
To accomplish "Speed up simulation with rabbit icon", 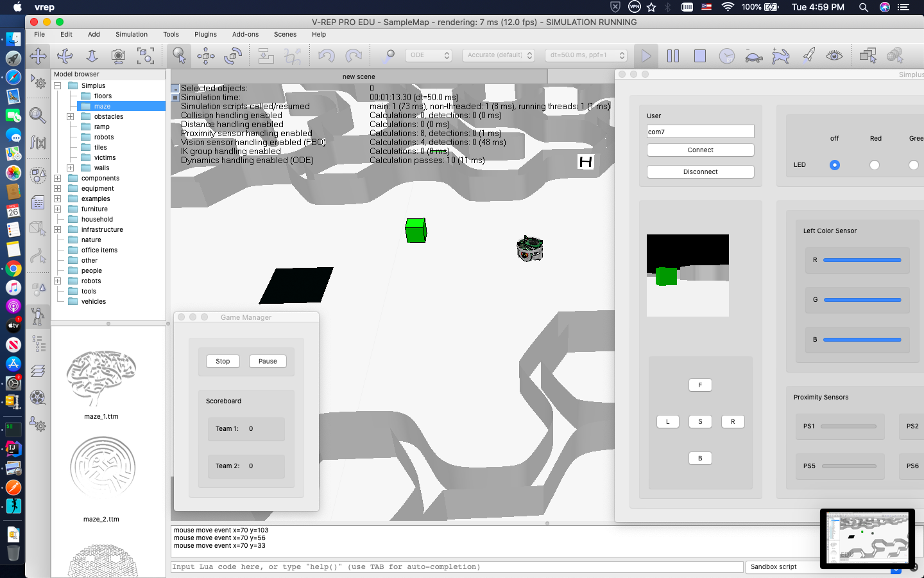I will pos(781,56).
